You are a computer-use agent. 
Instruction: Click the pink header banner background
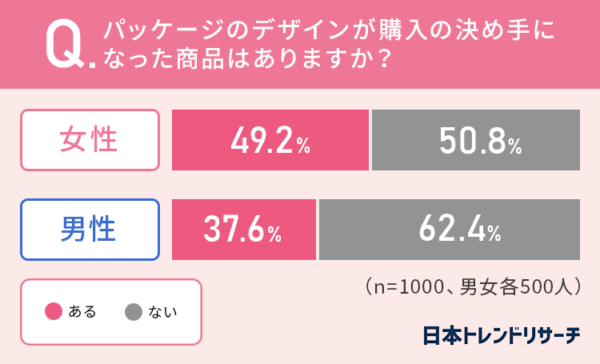click(x=300, y=44)
